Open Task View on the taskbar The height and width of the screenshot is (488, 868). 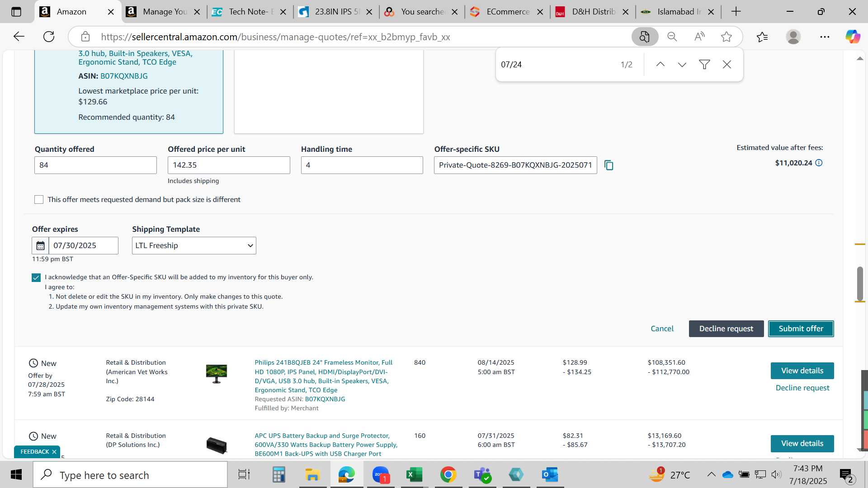(244, 475)
